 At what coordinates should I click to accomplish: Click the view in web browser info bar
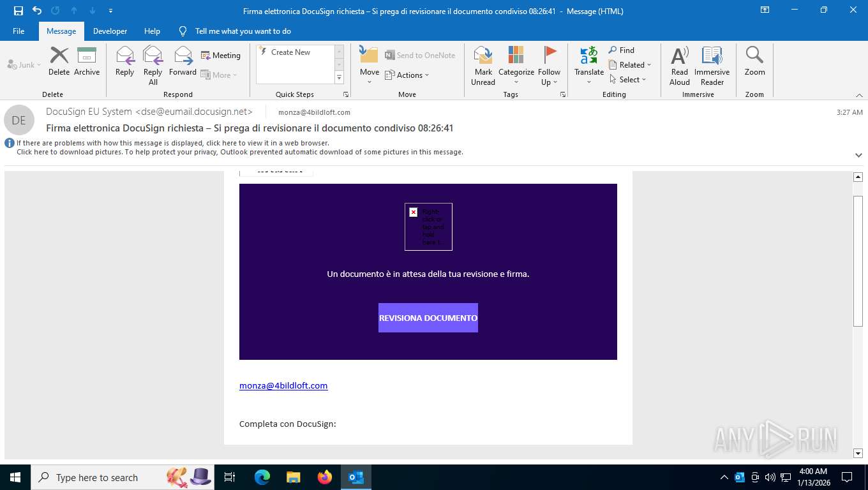click(x=173, y=143)
